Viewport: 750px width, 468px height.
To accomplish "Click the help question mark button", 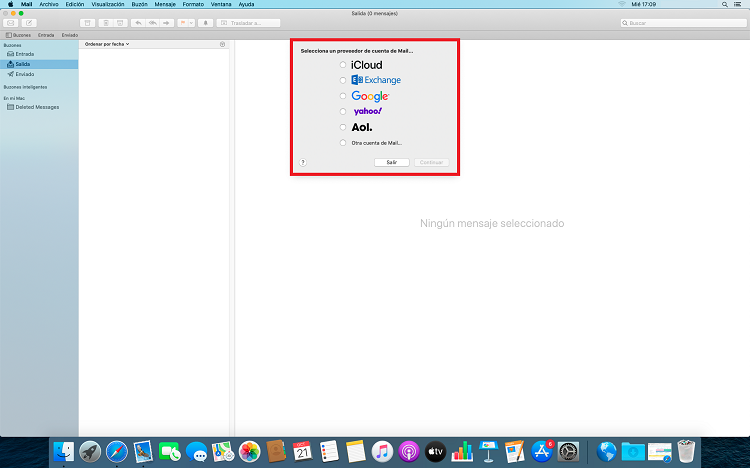I will 303,162.
